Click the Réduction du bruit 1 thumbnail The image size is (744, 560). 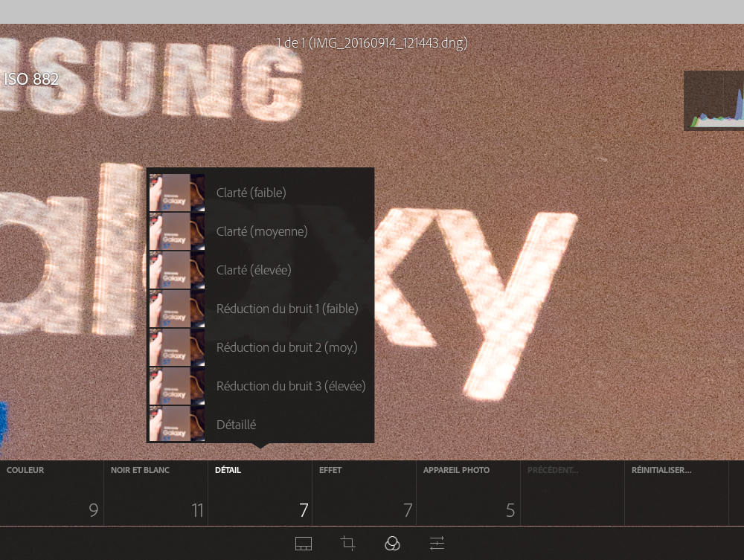tap(177, 309)
